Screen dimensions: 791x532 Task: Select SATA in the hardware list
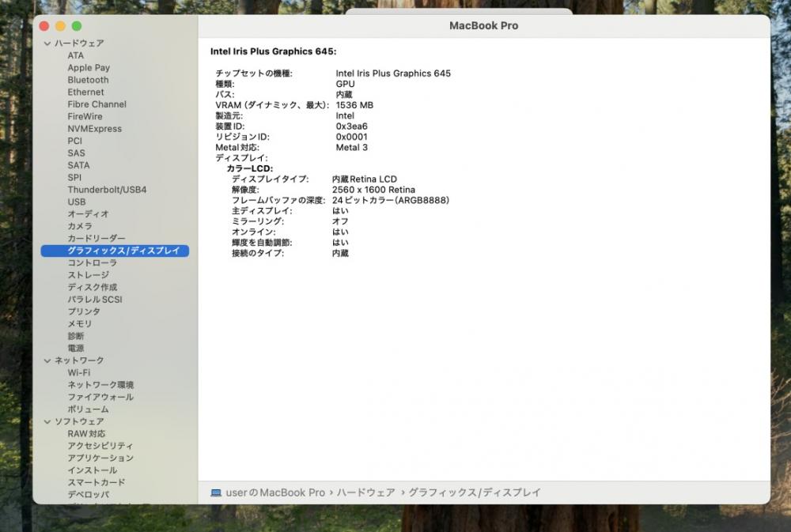click(78, 165)
